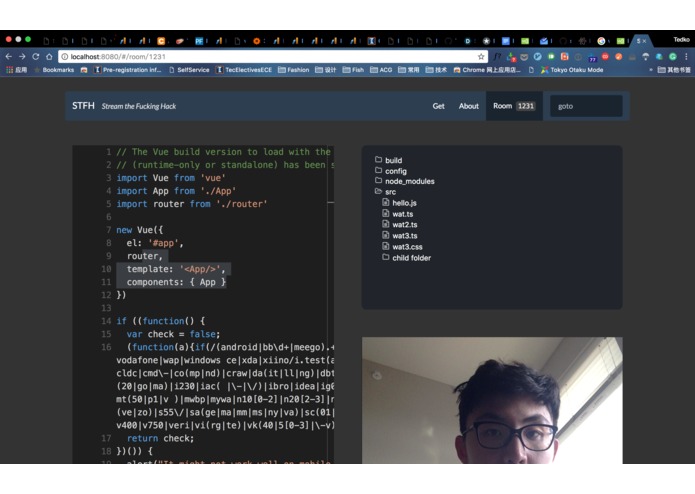Go back in browser history

pyautogui.click(x=8, y=57)
